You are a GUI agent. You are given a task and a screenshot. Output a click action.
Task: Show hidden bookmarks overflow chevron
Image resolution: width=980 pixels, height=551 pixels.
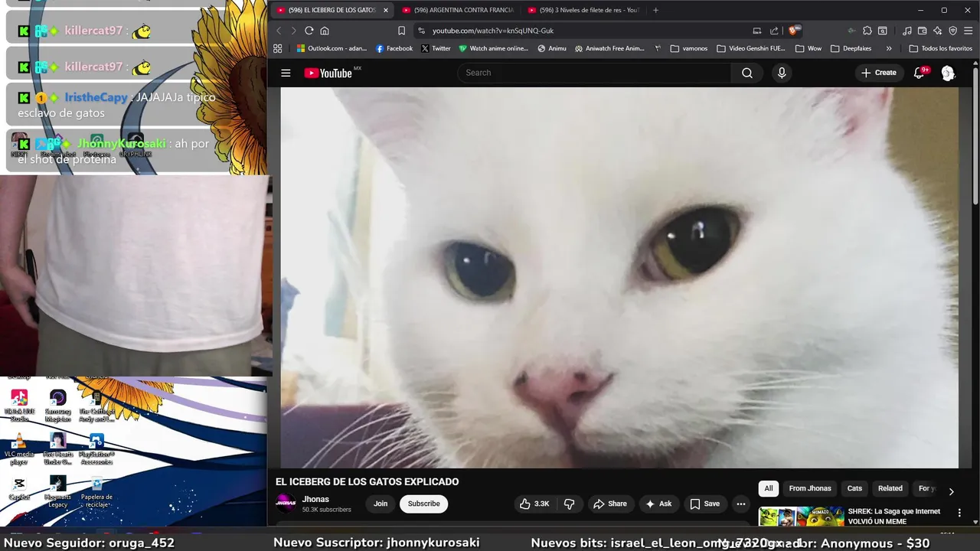point(889,48)
